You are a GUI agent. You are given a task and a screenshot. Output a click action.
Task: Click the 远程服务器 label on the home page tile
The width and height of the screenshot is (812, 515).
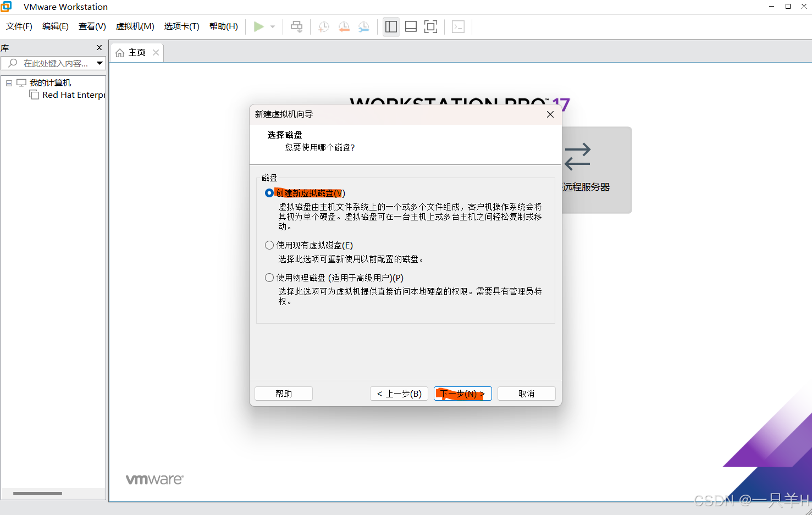click(x=586, y=187)
